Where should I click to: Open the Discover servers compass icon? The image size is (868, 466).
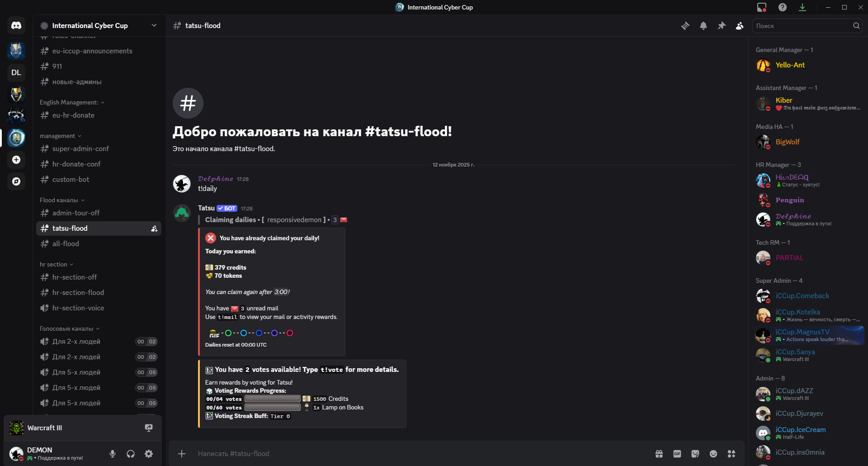click(x=16, y=181)
